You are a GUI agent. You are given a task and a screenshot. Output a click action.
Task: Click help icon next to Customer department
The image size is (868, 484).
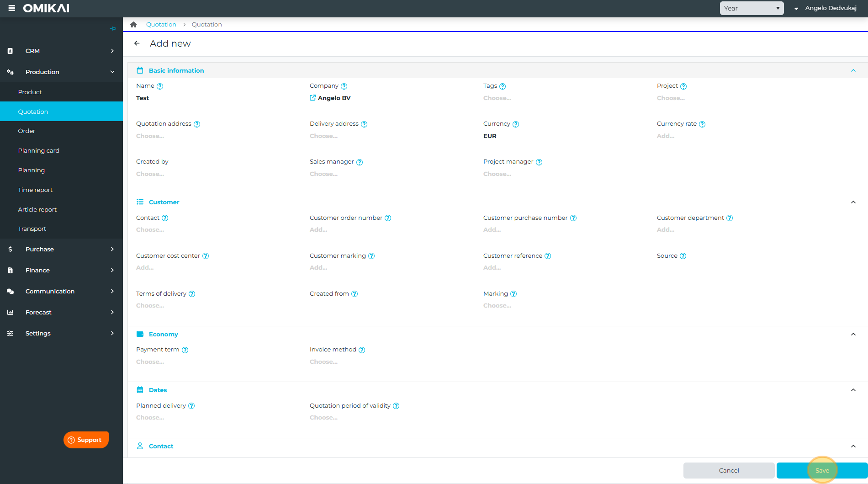[x=730, y=218]
